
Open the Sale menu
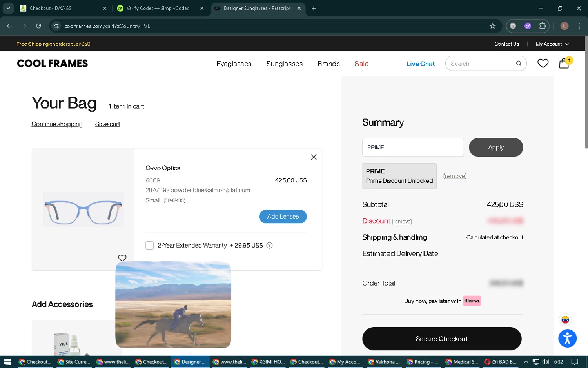coord(361,64)
